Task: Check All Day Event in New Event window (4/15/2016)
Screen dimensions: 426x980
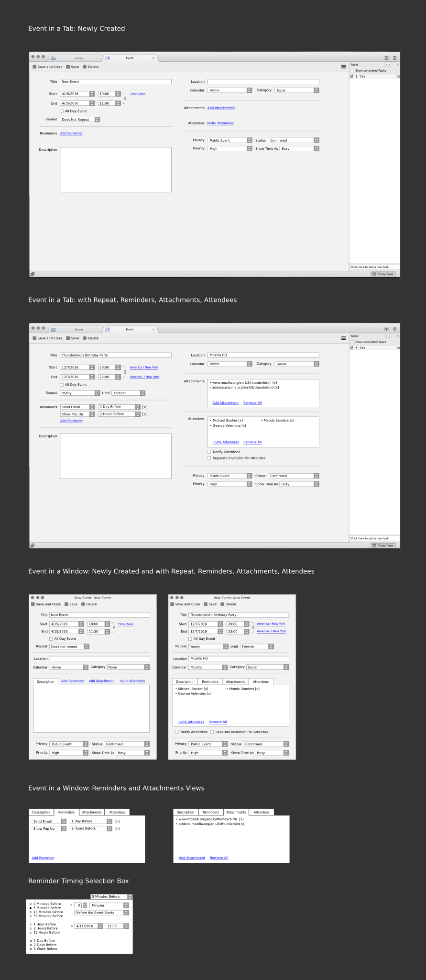Action: 51,639
